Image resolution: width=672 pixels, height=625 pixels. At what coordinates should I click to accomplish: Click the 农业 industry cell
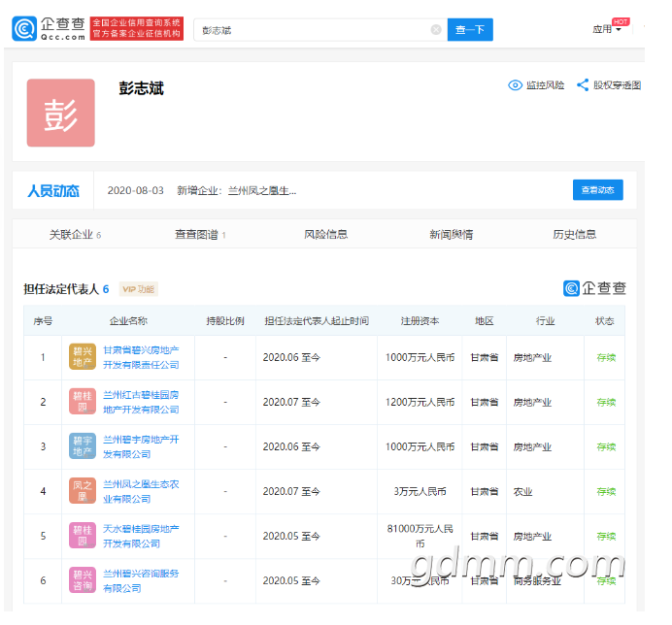pos(522,492)
